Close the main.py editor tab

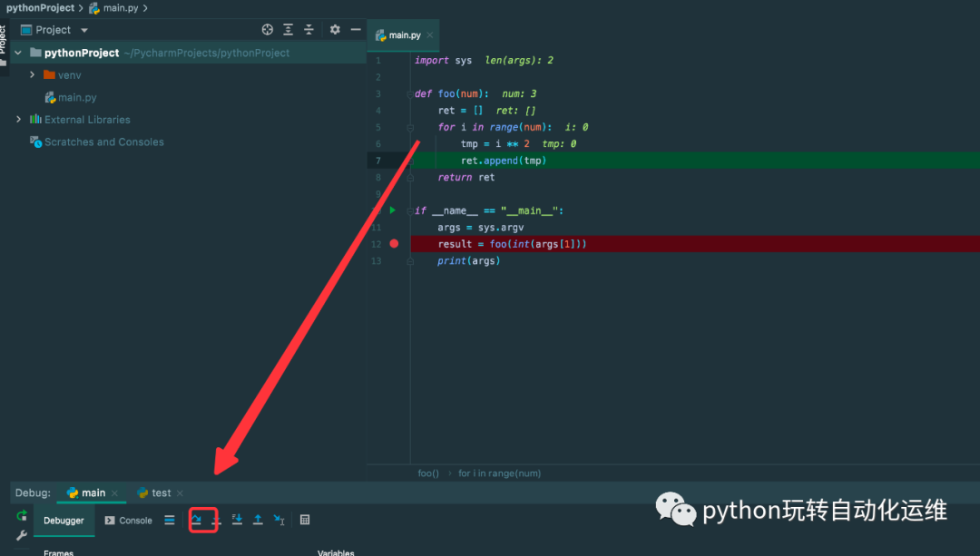[430, 35]
